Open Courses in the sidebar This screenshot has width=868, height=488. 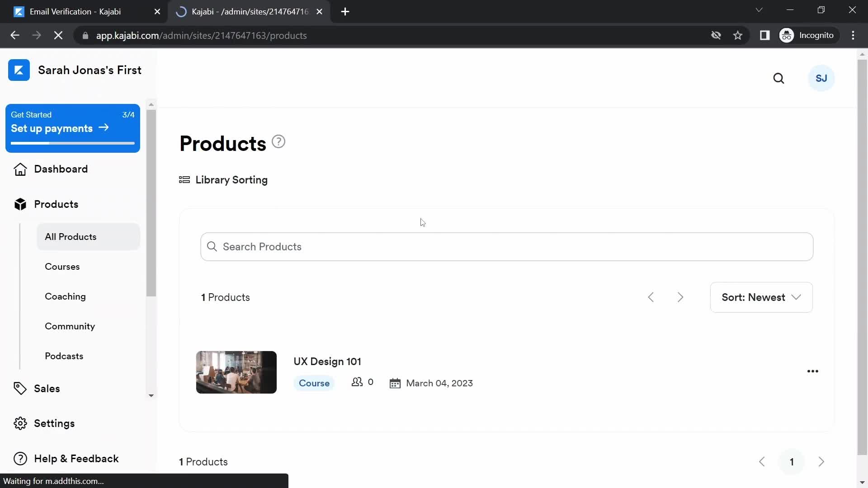click(x=62, y=267)
